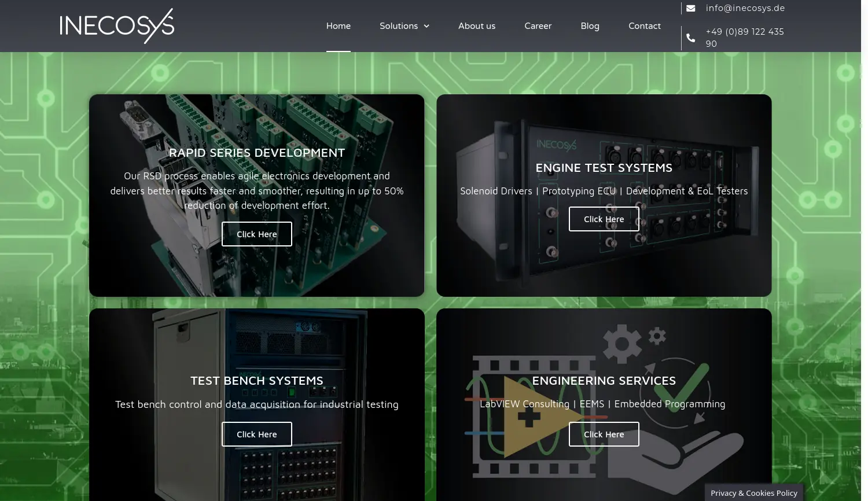
Task: Click Here under Test Bench Systems
Action: coord(256,434)
